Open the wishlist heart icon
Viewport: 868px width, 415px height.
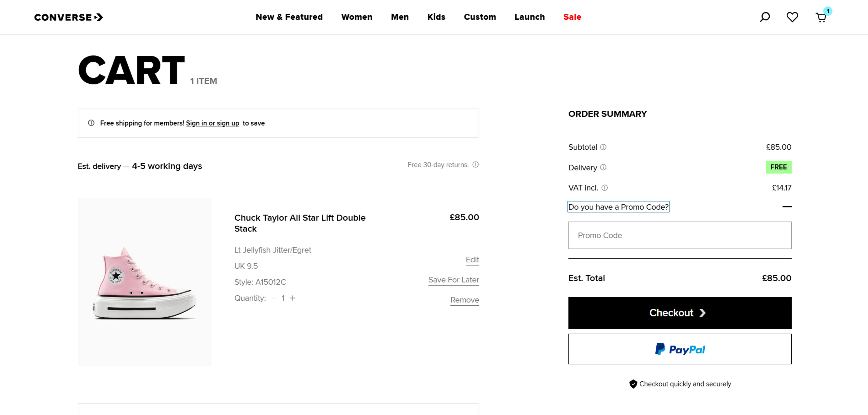[792, 17]
